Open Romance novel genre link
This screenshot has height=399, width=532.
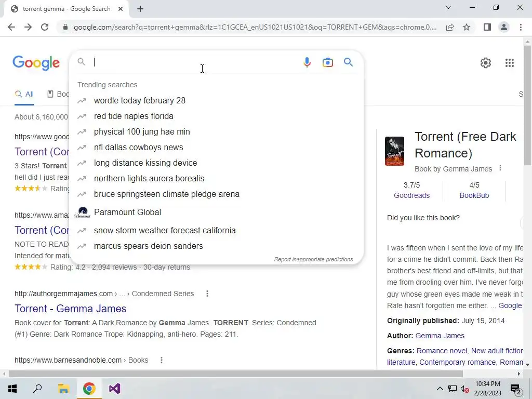[x=442, y=351]
